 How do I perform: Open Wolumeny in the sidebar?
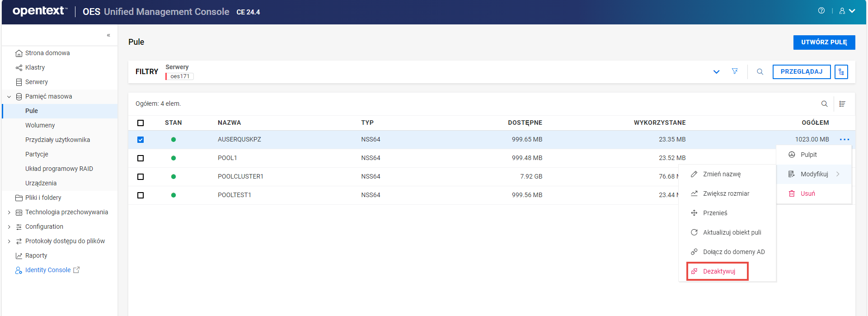click(x=40, y=125)
